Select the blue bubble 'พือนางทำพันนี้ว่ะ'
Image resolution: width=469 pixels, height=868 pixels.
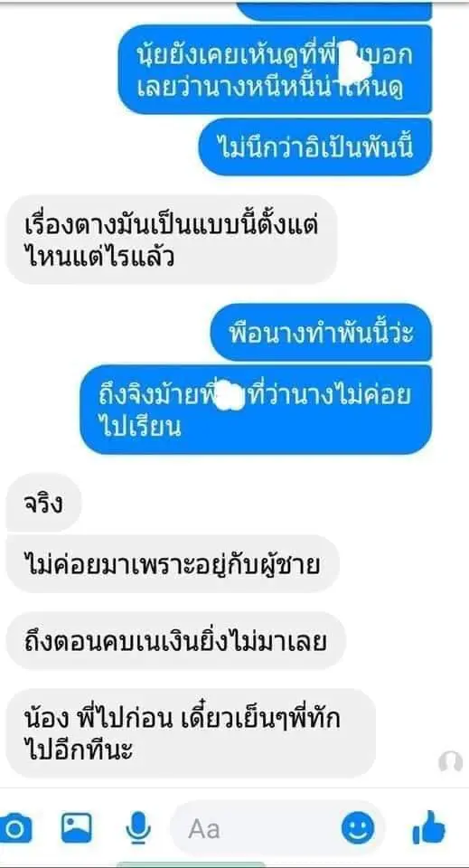[x=321, y=333]
